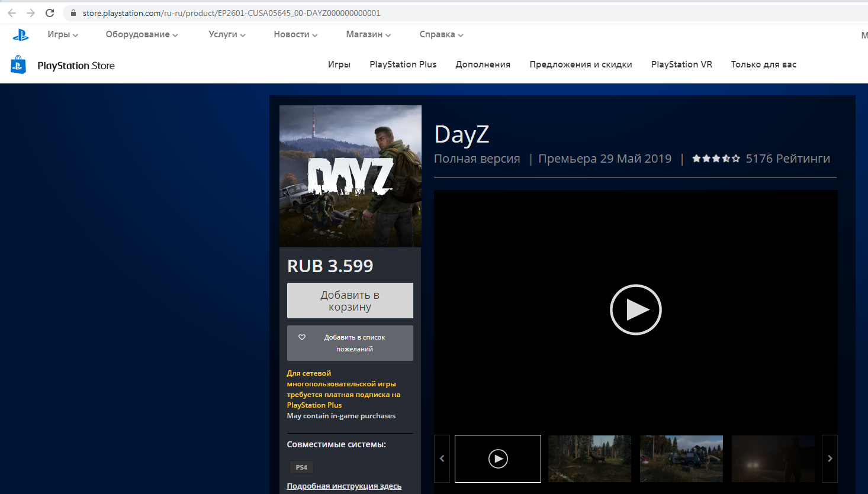Open Подробная инструкция здесь link
The image size is (868, 494).
coord(344,486)
